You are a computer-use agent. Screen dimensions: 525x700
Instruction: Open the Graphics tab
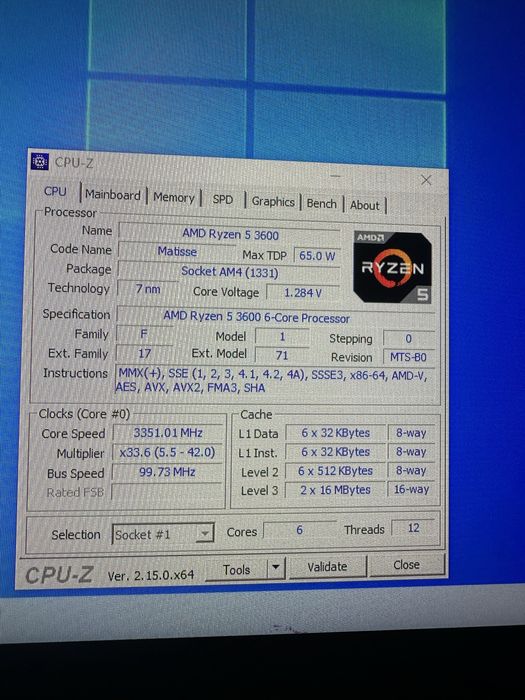tap(273, 202)
